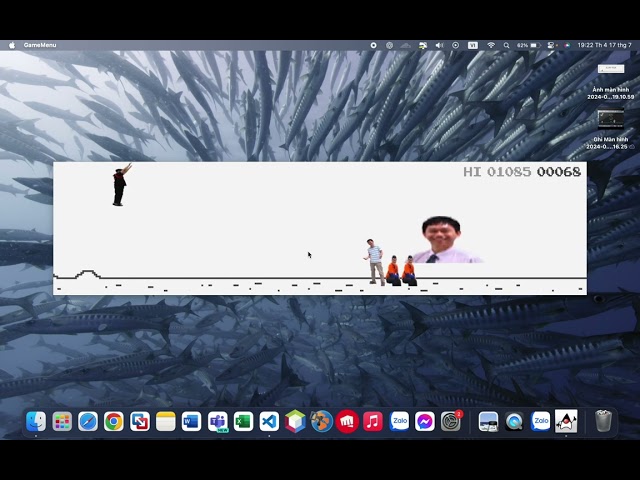Open Zalo icon beside Java in dock
Image resolution: width=640 pixels, height=480 pixels.
pyautogui.click(x=540, y=422)
